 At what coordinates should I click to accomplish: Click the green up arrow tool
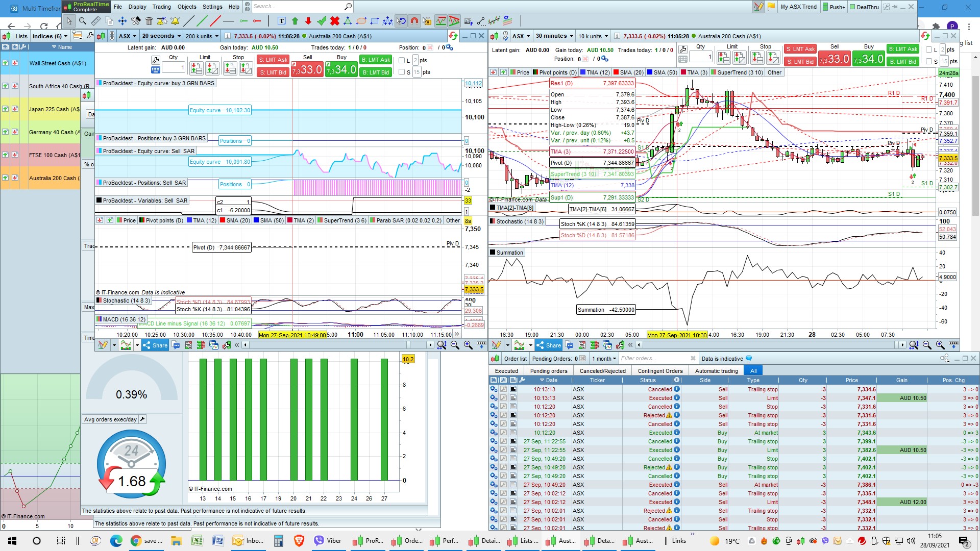pyautogui.click(x=295, y=21)
